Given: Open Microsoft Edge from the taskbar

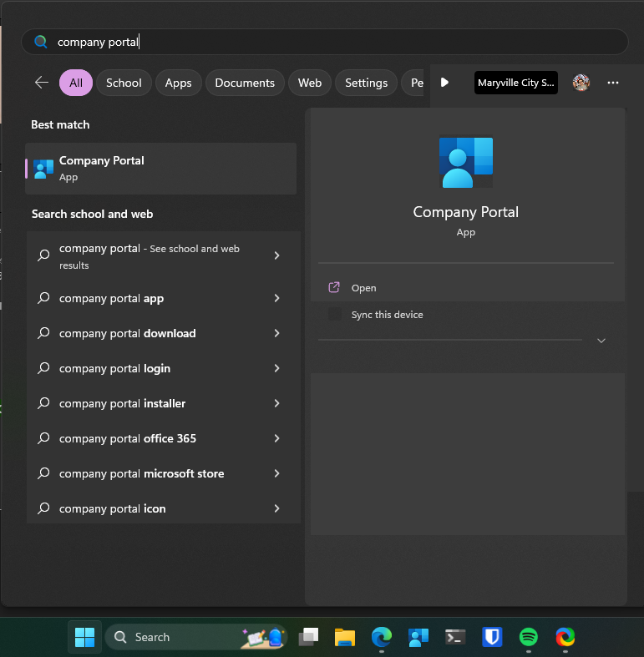Looking at the screenshot, I should tap(382, 637).
